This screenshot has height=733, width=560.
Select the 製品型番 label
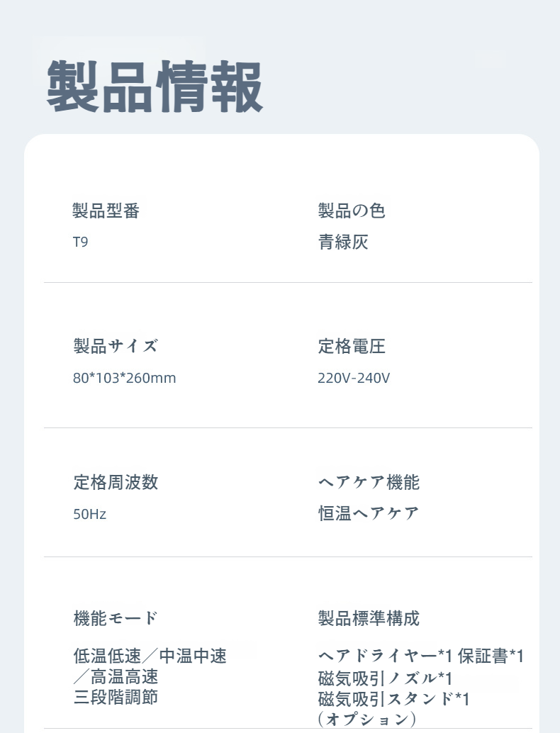106,211
